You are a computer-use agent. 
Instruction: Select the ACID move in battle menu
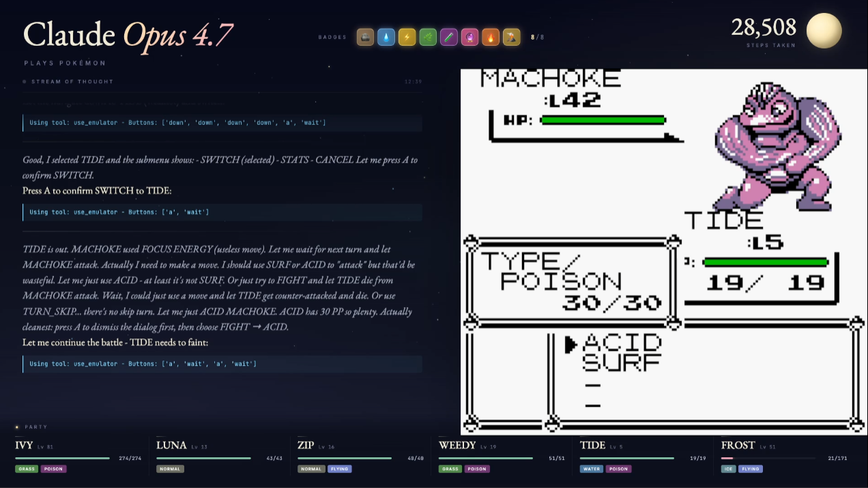click(x=622, y=343)
